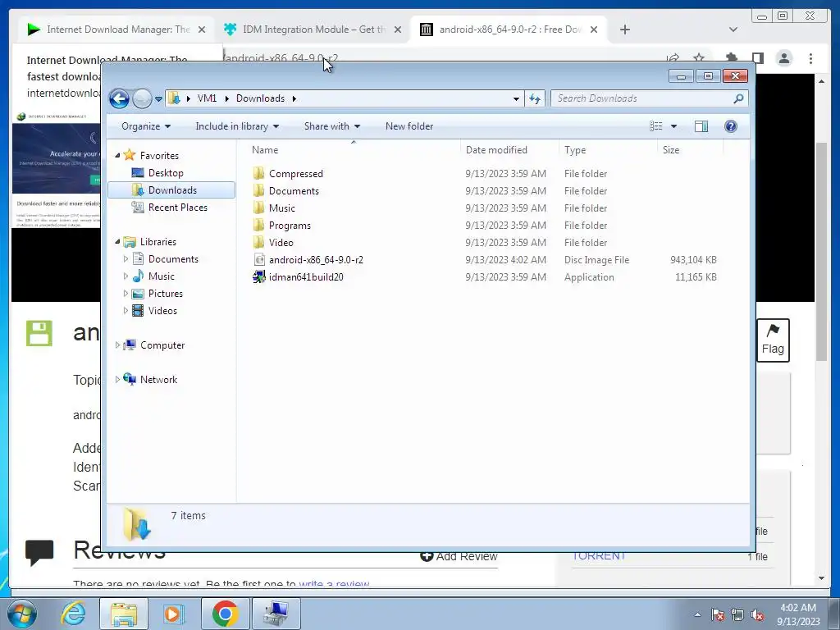Open Recent Places in sidebar
840x630 pixels.
point(177,208)
